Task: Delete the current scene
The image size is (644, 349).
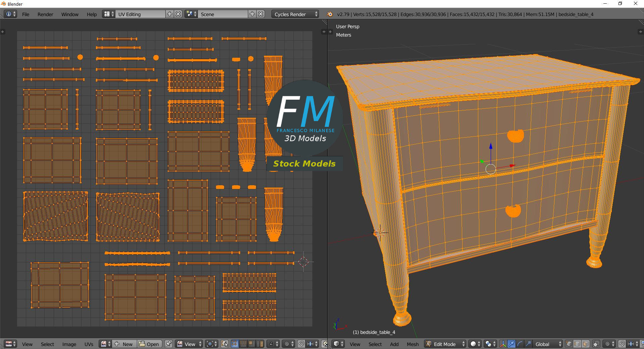Action: pyautogui.click(x=261, y=14)
